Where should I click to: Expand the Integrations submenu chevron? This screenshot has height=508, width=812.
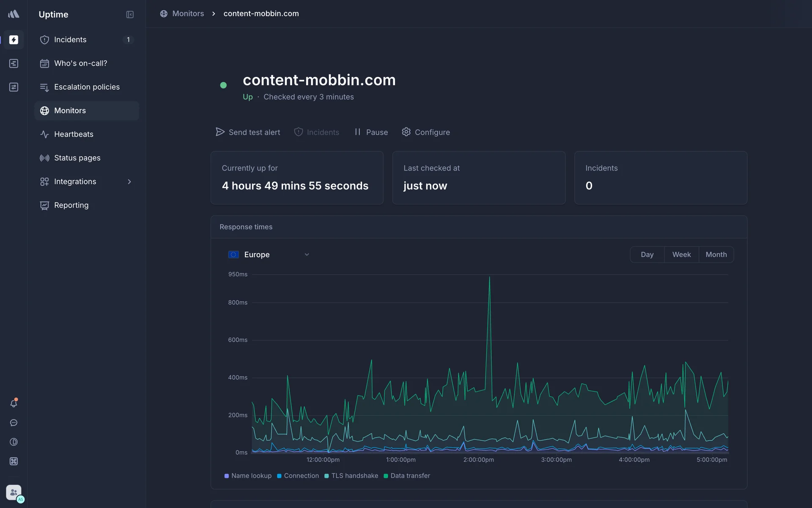point(129,182)
